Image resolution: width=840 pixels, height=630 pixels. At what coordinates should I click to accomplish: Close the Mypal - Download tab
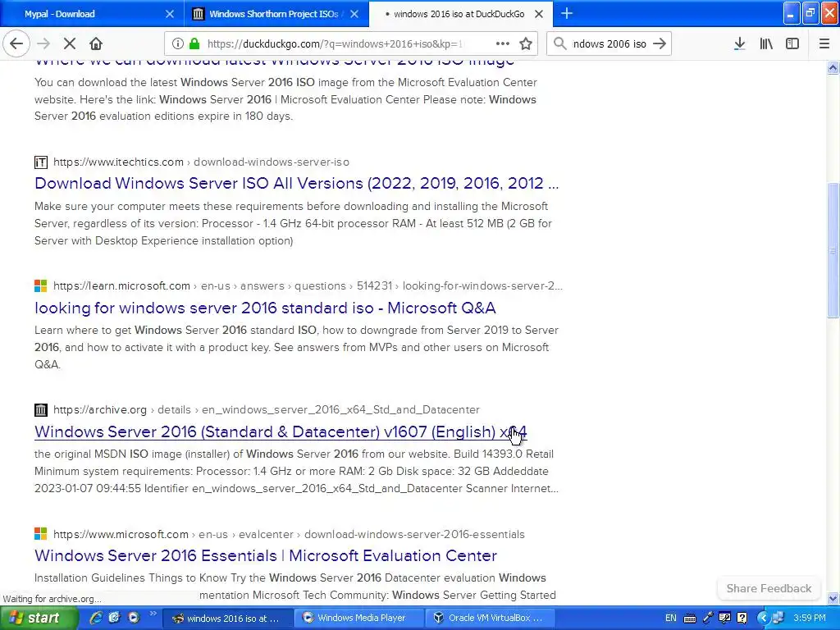click(x=169, y=14)
